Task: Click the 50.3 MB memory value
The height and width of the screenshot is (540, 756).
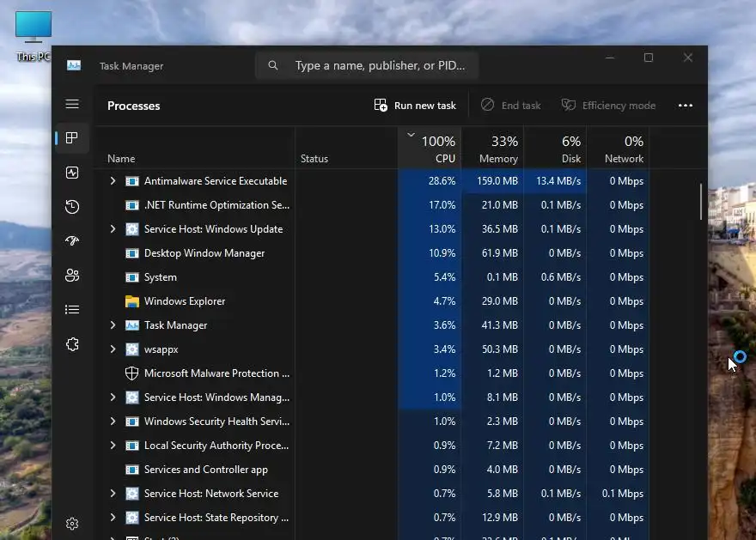Action: coord(499,349)
